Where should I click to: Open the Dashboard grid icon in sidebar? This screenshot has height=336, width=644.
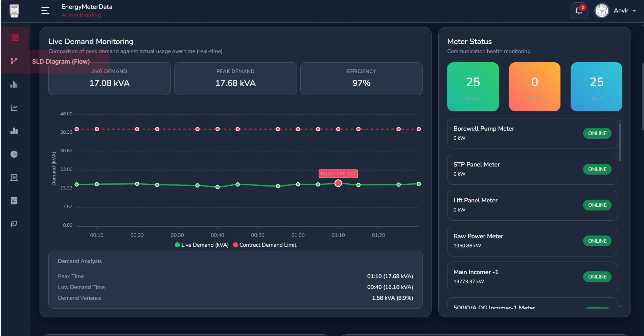[x=14, y=38]
